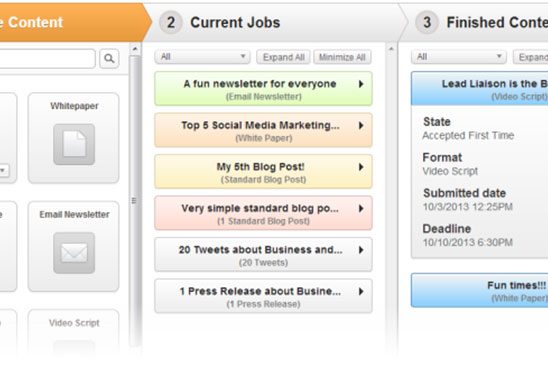Choose the Video Script content tile

tap(73, 332)
